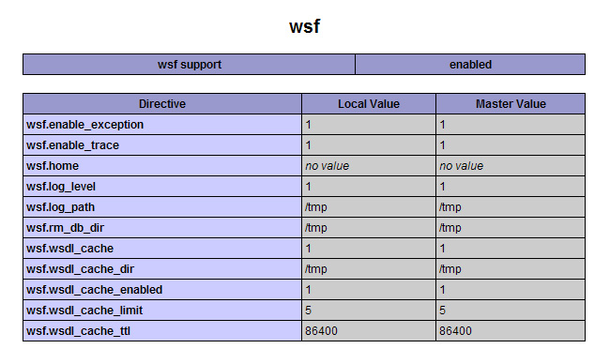
Task: Click wsf.home master 'no value' cell
Action: pyautogui.click(x=511, y=166)
